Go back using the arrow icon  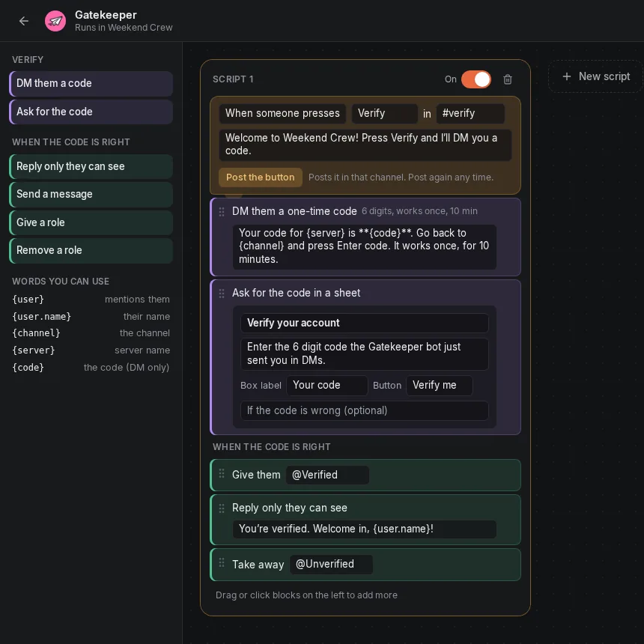[x=24, y=21]
